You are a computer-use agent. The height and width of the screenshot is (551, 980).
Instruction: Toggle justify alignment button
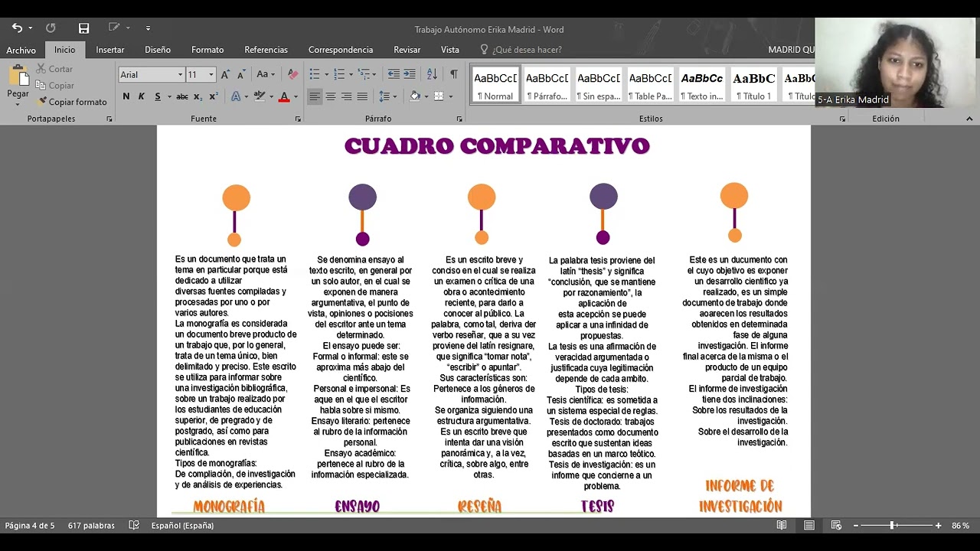[362, 96]
